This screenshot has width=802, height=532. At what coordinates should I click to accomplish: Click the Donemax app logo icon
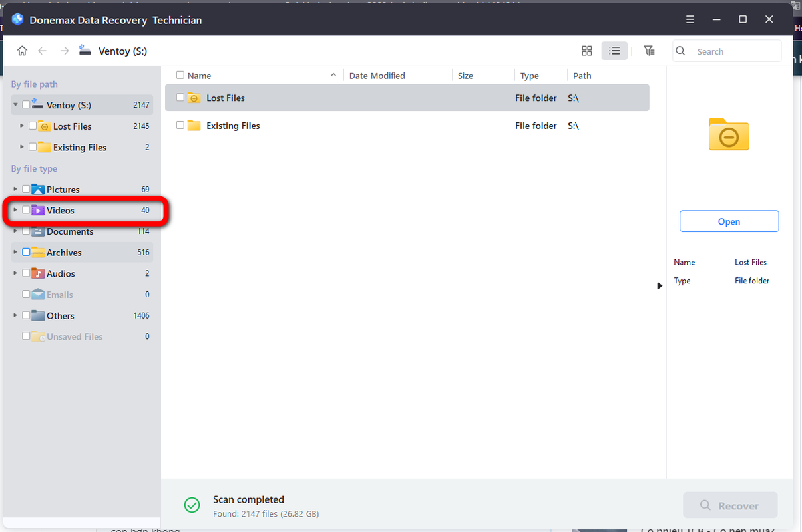[18, 19]
